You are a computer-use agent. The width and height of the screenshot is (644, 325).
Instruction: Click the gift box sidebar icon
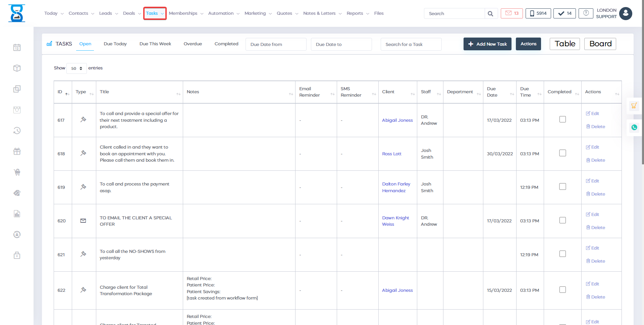[x=17, y=152]
